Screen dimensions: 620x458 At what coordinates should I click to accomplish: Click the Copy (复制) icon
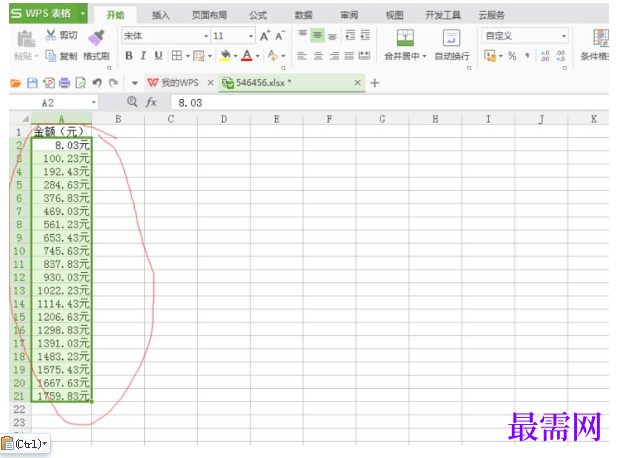[x=51, y=56]
